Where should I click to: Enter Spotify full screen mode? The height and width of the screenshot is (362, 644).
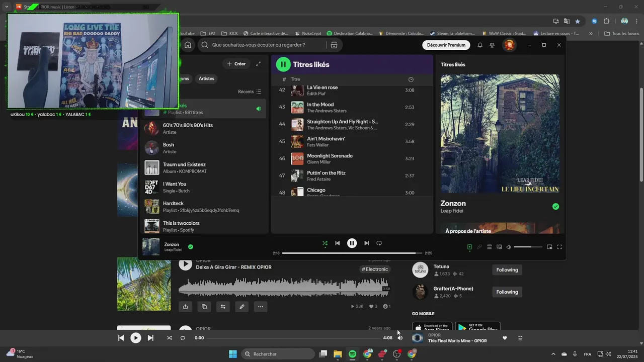click(x=559, y=247)
